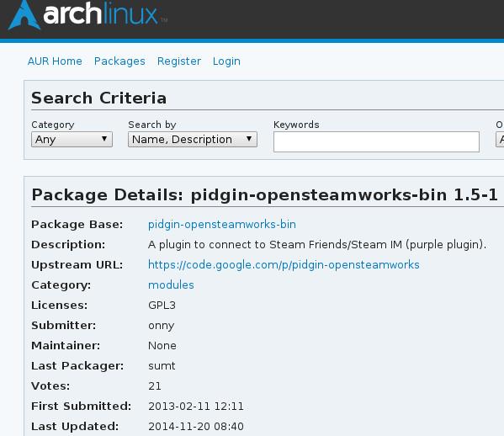
Task: Expand the Search by dropdown
Action: pos(193,139)
